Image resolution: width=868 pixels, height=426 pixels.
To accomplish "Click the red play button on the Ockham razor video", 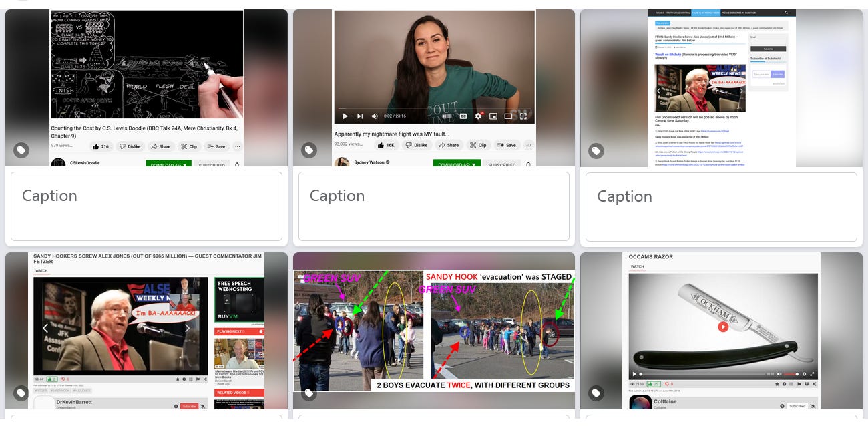I will click(723, 327).
